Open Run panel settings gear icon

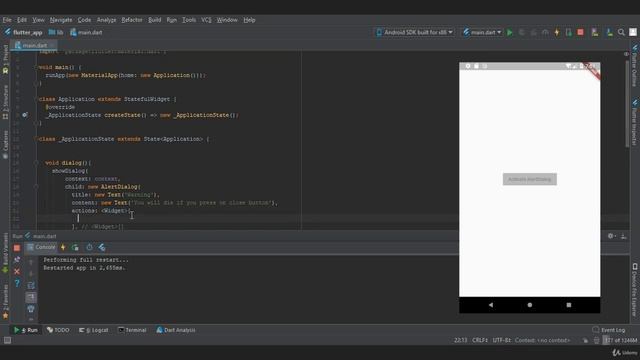611,236
